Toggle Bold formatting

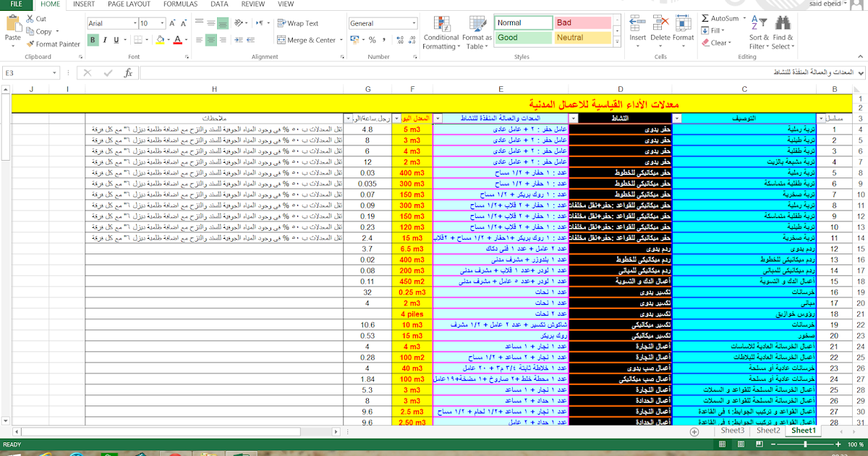[x=94, y=40]
